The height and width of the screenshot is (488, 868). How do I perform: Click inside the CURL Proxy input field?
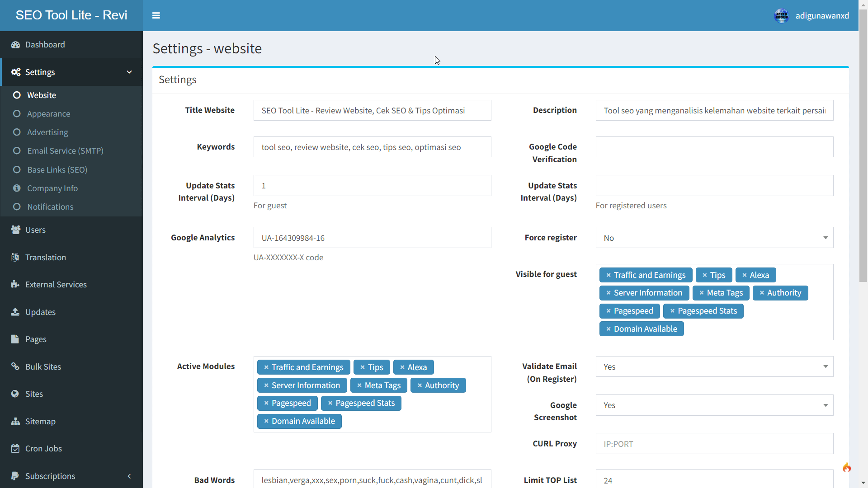[x=714, y=443]
